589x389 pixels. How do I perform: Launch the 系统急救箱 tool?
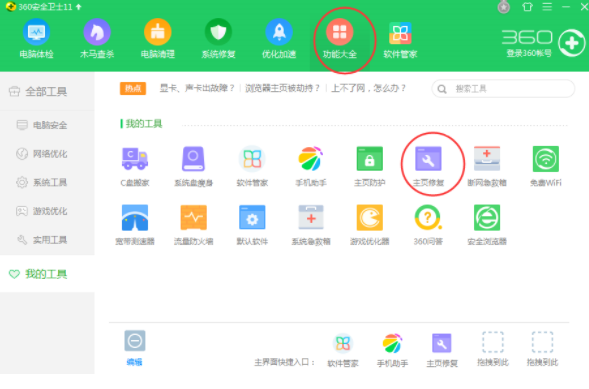[311, 225]
